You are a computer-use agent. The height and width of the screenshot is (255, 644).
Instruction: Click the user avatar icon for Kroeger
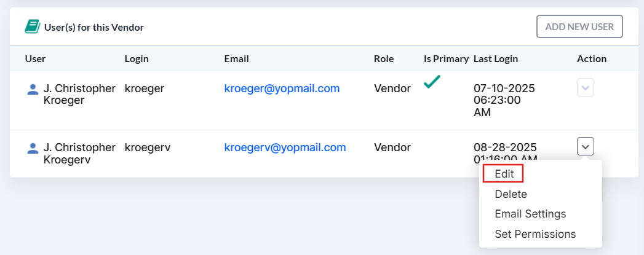click(x=33, y=89)
